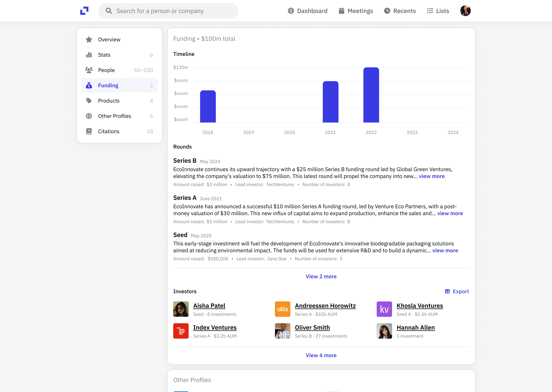552x392 pixels.
Task: Click the Dashboard gauge icon
Action: pyautogui.click(x=291, y=11)
